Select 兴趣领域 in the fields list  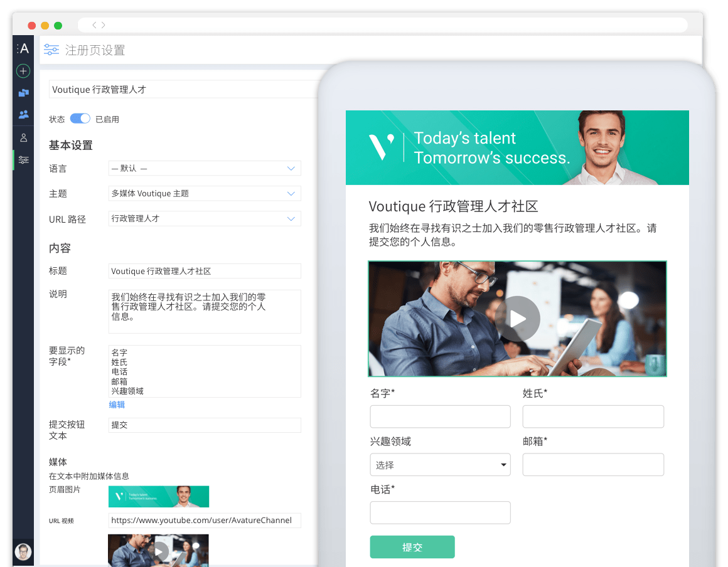pyautogui.click(x=127, y=391)
